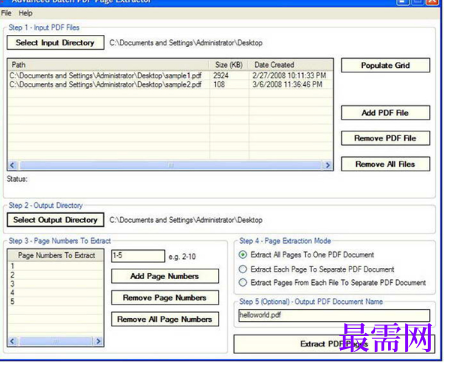Click the page range input field showing 1-5
451x369 pixels.
(x=138, y=256)
